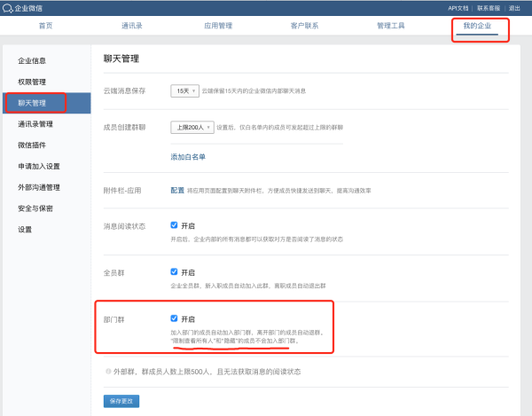Image resolution: width=532 pixels, height=416 pixels.
Task: Open 安全与保密 in sidebar
Action: tap(35, 208)
